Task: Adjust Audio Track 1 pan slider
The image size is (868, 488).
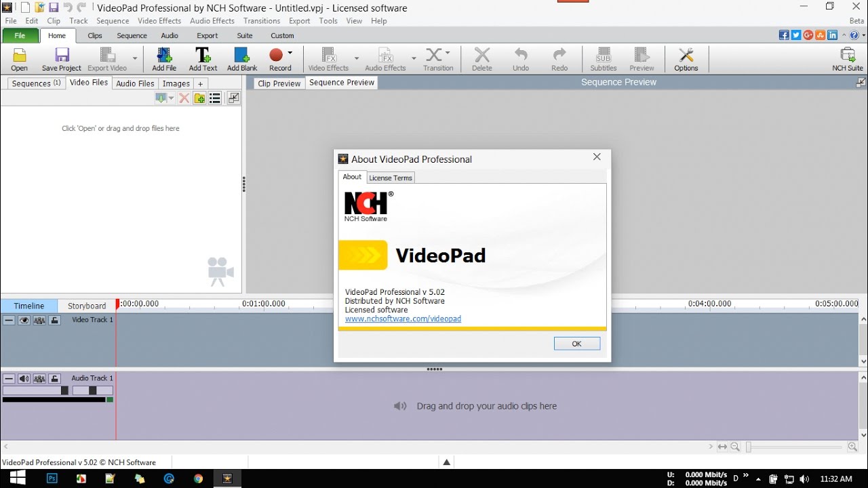Action: pyautogui.click(x=93, y=390)
